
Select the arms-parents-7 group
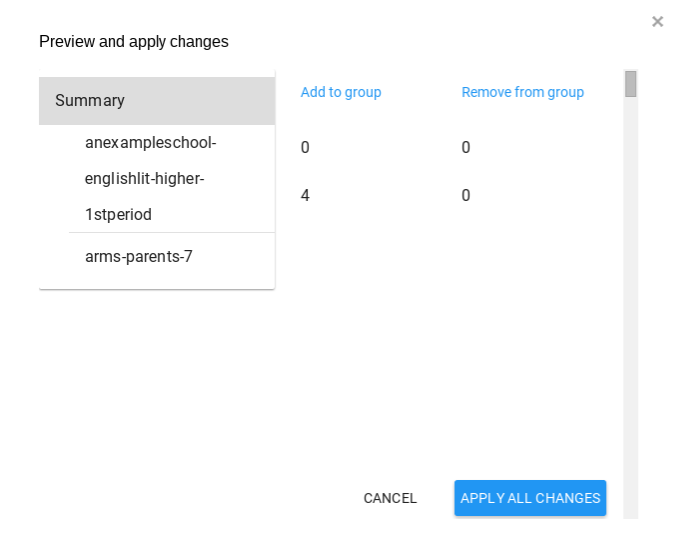(x=139, y=257)
